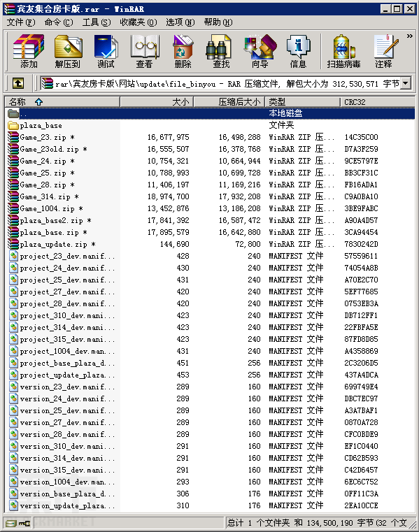Sort by CRC32 column header
The image size is (419, 532).
[x=377, y=102]
